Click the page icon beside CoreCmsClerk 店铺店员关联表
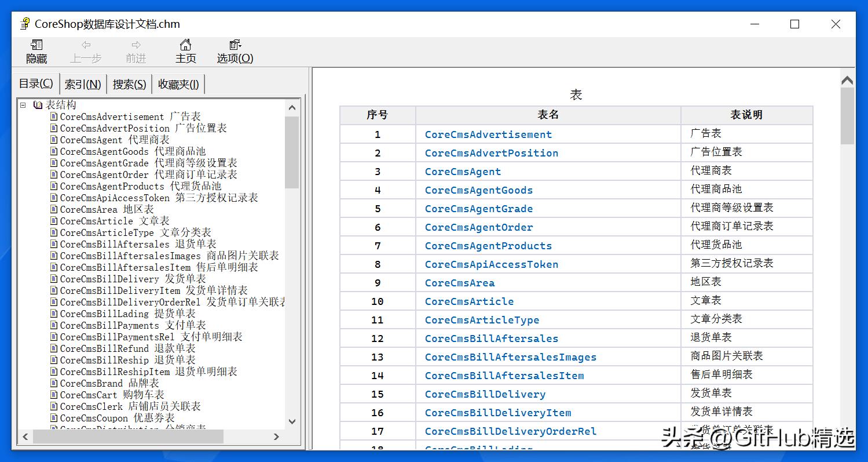 pyautogui.click(x=54, y=406)
